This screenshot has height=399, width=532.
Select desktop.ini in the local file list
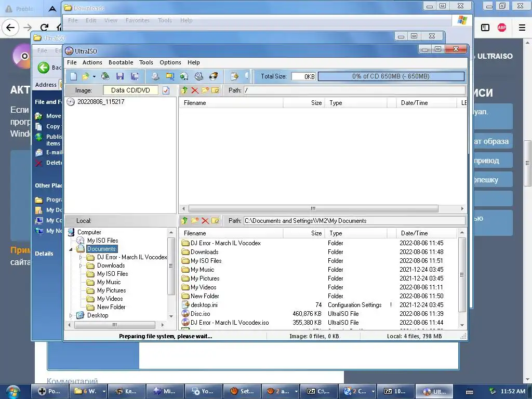204,305
